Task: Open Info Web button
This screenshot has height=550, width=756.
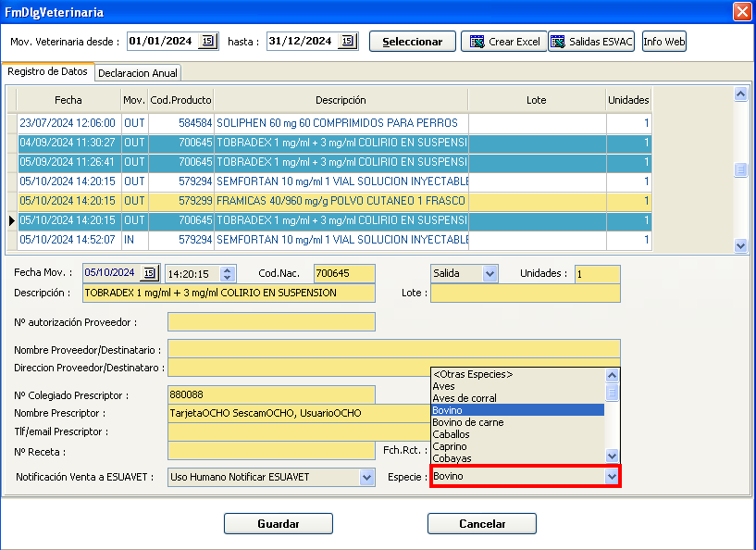Action: pyautogui.click(x=664, y=42)
